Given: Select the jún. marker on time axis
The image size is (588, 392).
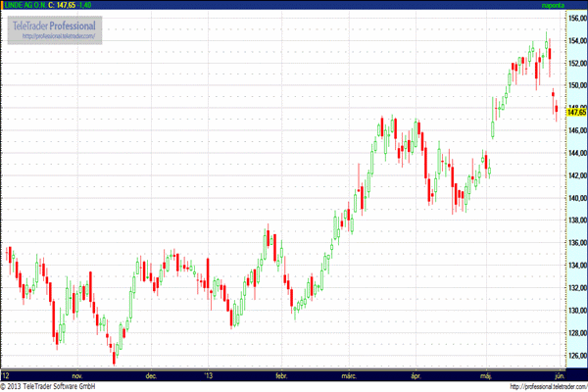Looking at the screenshot, I should [x=559, y=375].
